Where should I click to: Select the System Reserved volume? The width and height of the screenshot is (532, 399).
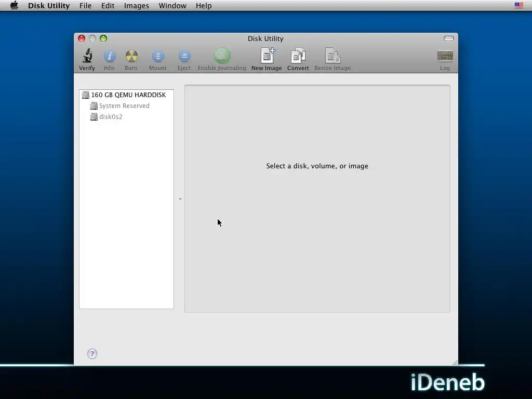tap(126, 106)
